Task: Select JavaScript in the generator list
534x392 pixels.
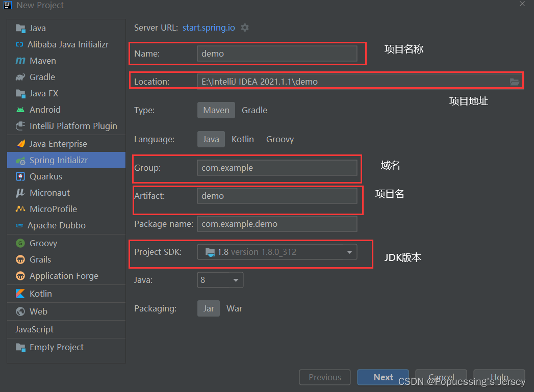Action: coord(66,329)
